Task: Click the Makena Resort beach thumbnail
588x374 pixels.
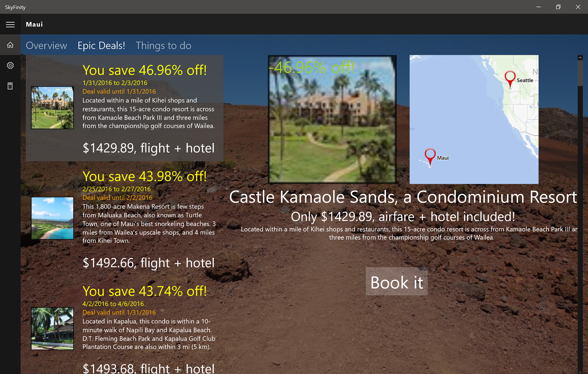Action: (x=52, y=218)
